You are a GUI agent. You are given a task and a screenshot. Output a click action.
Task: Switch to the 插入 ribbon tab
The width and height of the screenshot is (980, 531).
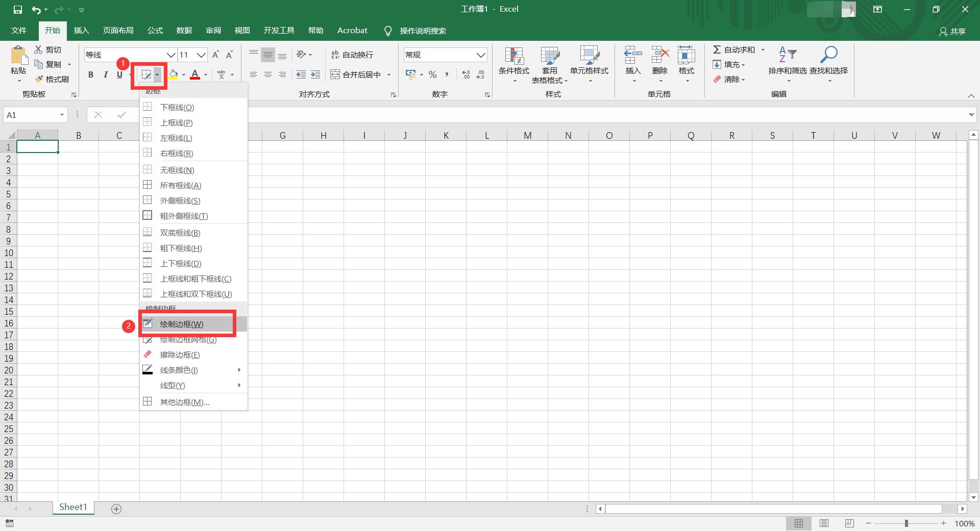click(81, 31)
